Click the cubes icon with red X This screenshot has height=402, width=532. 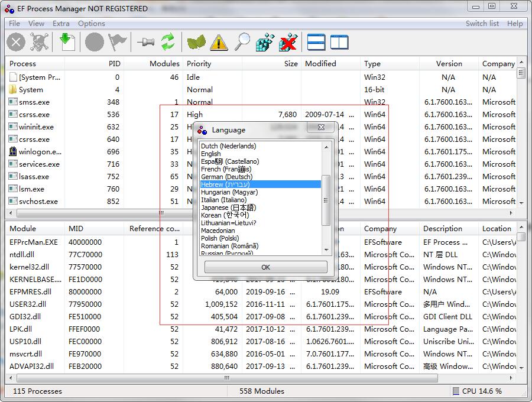[x=288, y=42]
